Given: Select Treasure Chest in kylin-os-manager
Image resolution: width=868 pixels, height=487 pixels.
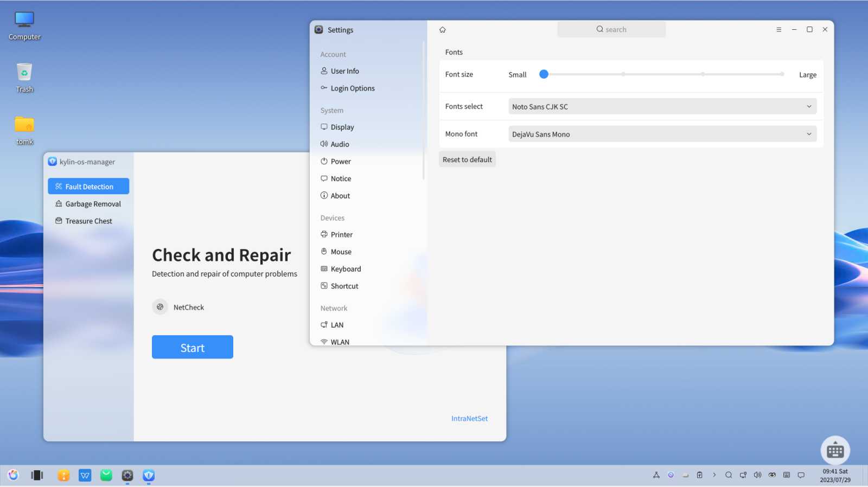Looking at the screenshot, I should pyautogui.click(x=88, y=221).
